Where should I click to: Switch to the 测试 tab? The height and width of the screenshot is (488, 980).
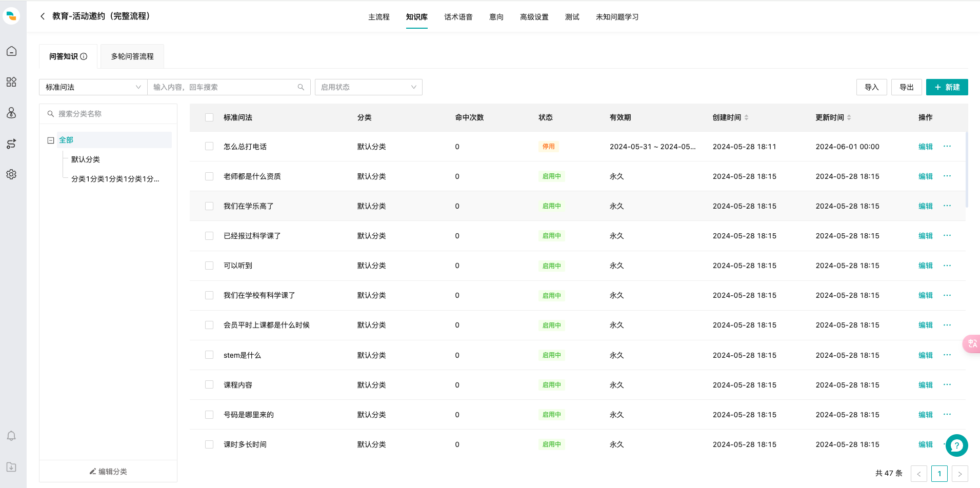(x=572, y=17)
